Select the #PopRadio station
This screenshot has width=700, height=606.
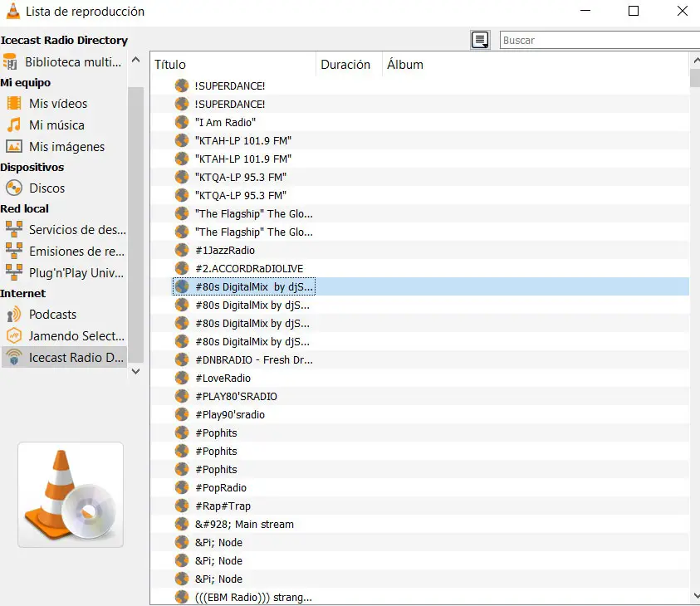pyautogui.click(x=419, y=488)
